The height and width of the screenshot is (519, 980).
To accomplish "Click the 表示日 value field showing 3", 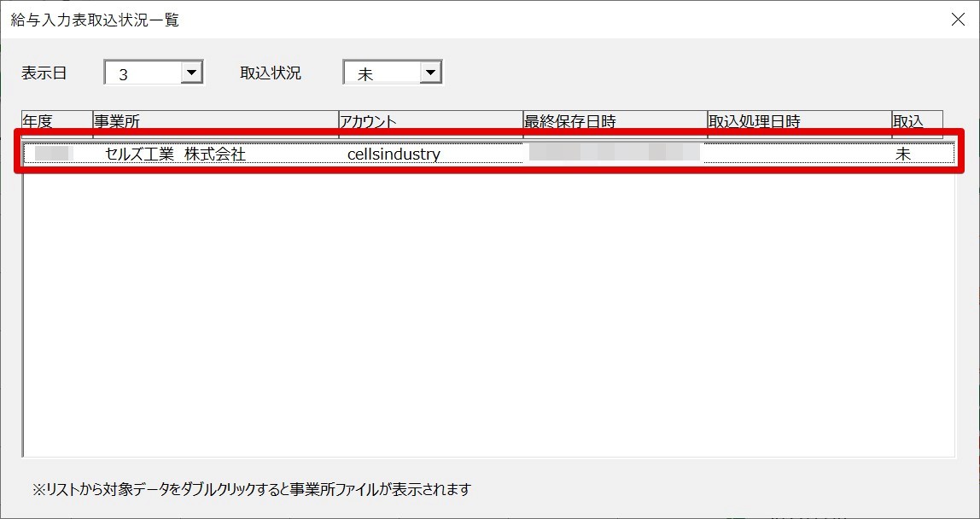I will [x=143, y=73].
